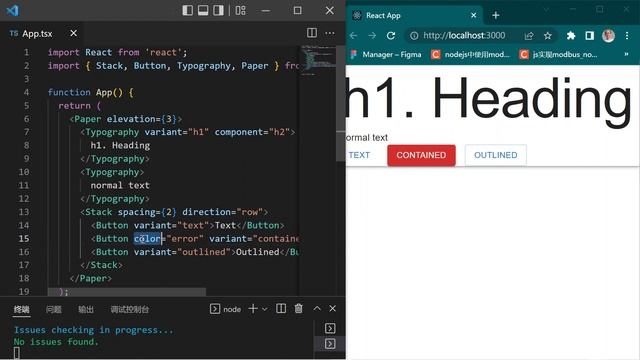Viewport: 640px width, 360px height.
Task: View site information icon in address bar
Action: [x=414, y=36]
